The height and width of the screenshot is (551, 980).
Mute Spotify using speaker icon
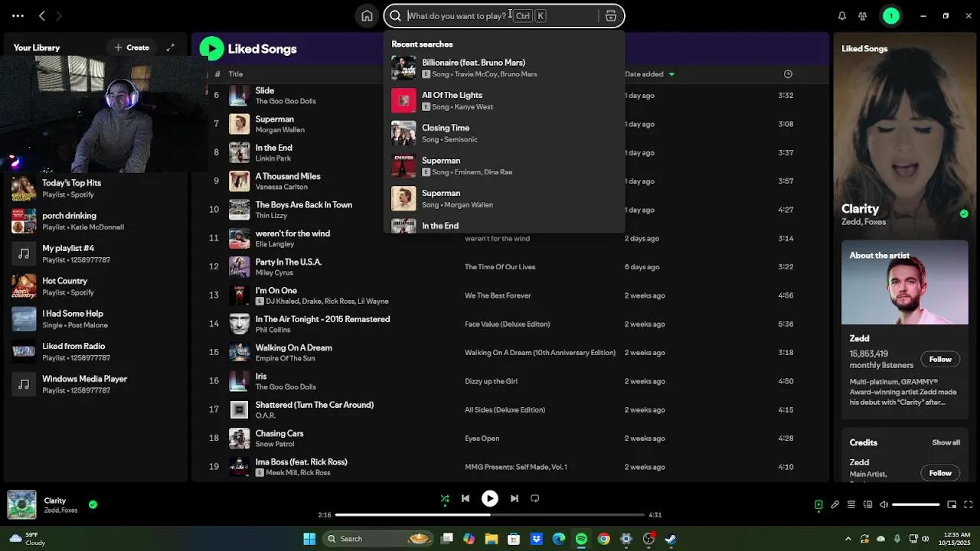click(x=884, y=504)
